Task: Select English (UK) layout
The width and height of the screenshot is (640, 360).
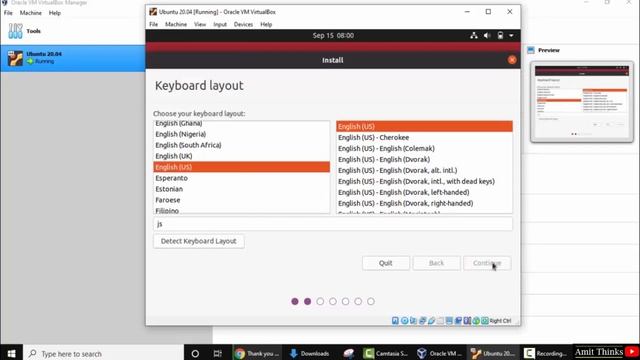Action: coord(241,156)
